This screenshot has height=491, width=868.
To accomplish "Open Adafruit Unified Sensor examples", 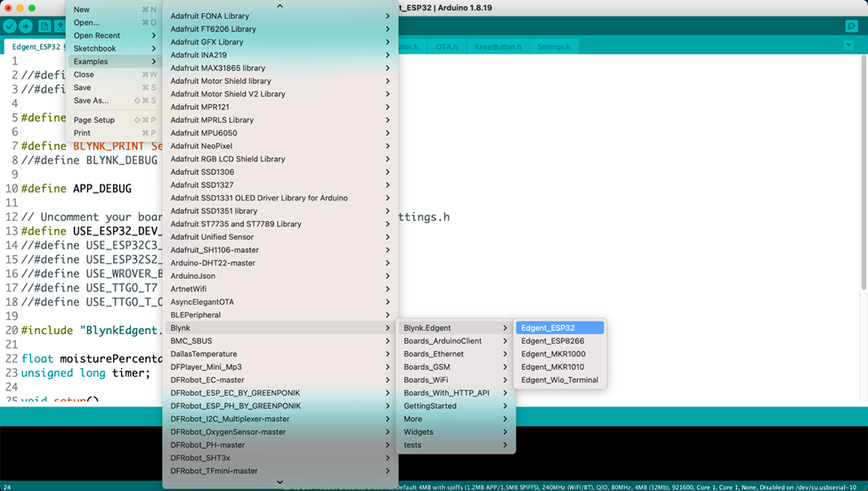I will 280,237.
